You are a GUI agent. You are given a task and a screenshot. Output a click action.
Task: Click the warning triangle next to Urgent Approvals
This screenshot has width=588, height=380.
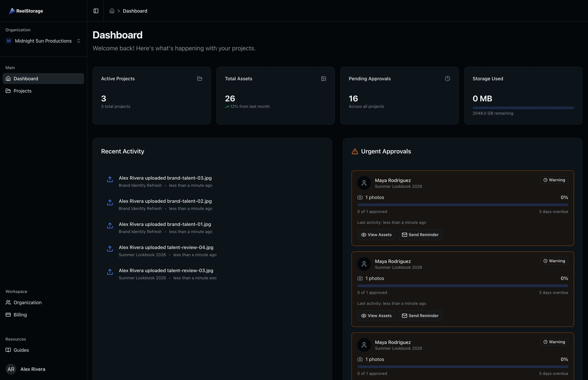tap(355, 152)
